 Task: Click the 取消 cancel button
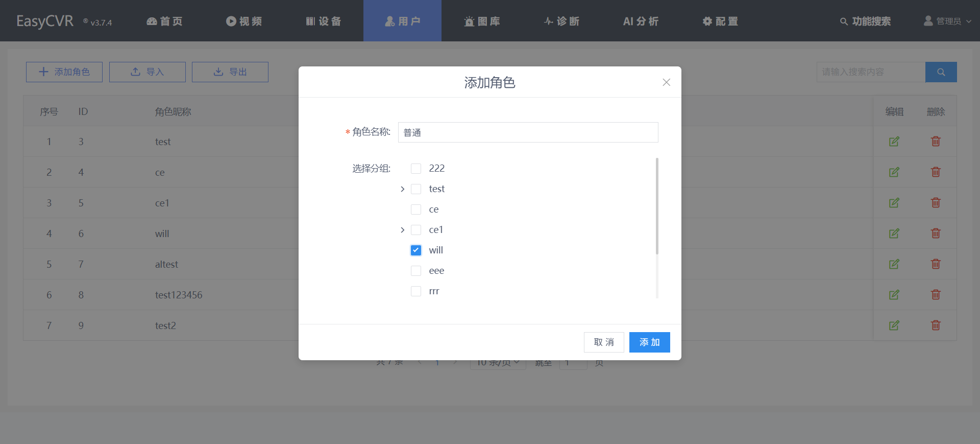604,342
